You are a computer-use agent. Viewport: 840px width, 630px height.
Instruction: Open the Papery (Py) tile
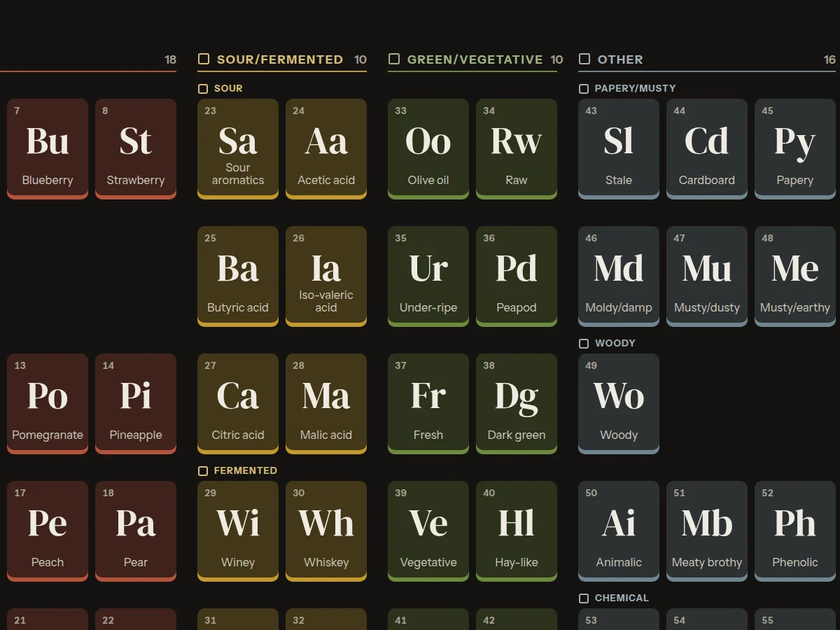[x=795, y=149]
